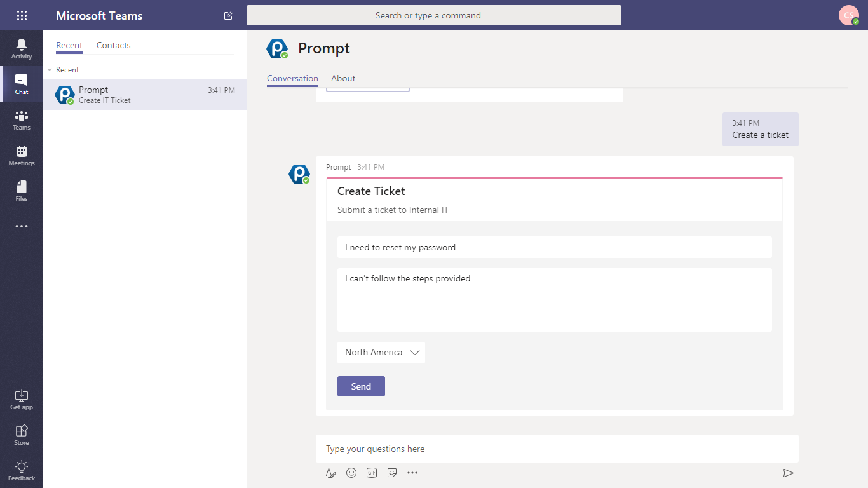Open the North America region dropdown

pyautogui.click(x=381, y=353)
